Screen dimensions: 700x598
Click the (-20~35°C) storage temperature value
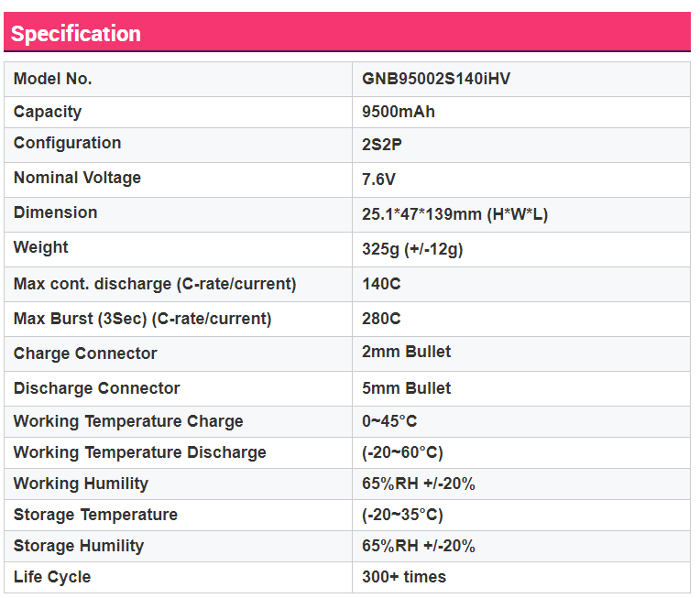point(402,515)
